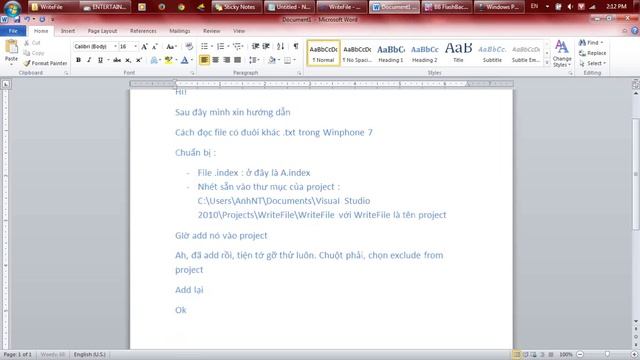Click the Bullets list icon

click(x=204, y=47)
